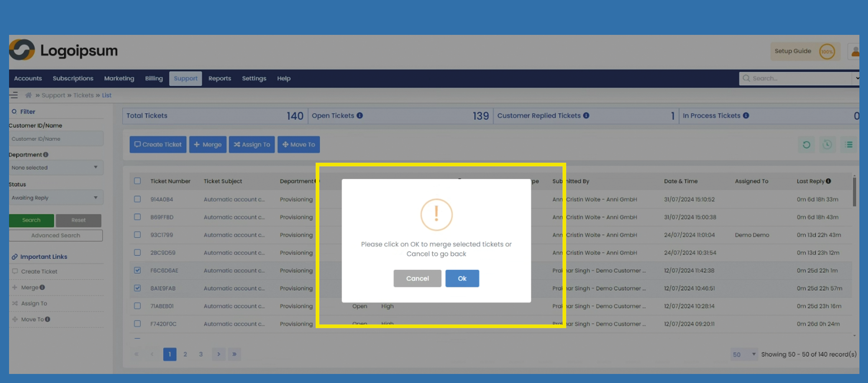The height and width of the screenshot is (383, 868).
Task: Uncheck the box for ticket F6C6D6AE
Action: pos(137,270)
